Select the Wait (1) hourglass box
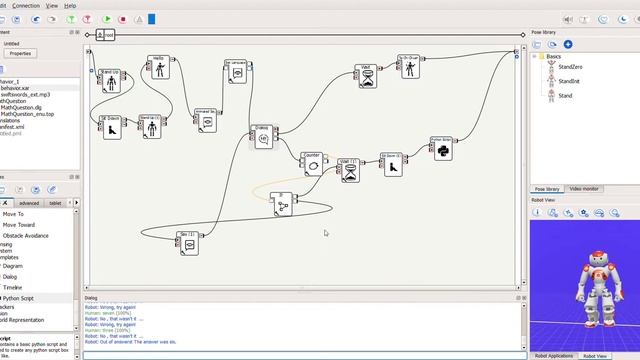 tap(350, 170)
